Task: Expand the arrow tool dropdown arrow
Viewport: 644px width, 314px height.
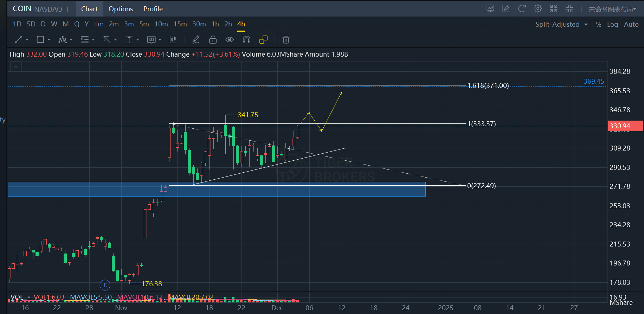Action: 115,40
